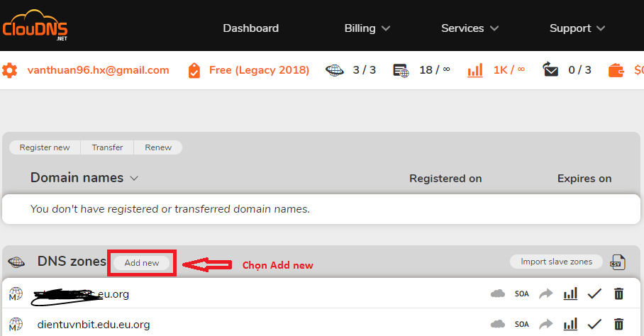644x336 pixels.
Task: Expand the Billing dropdown menu
Action: pyautogui.click(x=367, y=28)
